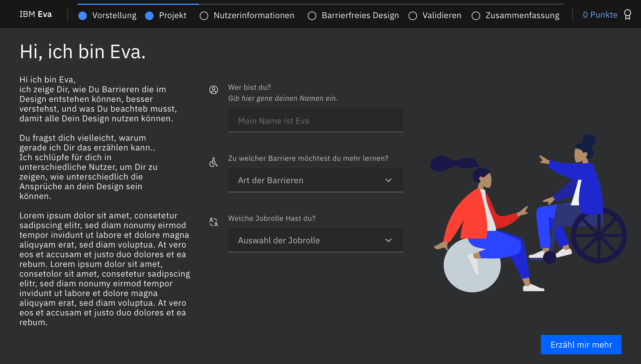
Task: Click the user profile icon beside 'Wer bist du?'
Action: [x=214, y=90]
